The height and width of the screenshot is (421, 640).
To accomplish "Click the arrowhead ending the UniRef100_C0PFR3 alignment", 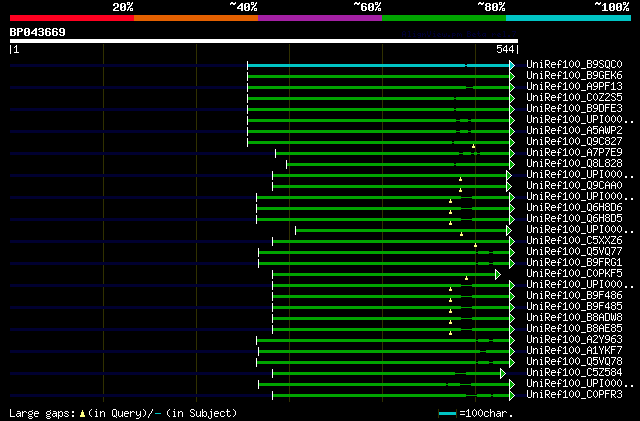I will pyautogui.click(x=512, y=395).
